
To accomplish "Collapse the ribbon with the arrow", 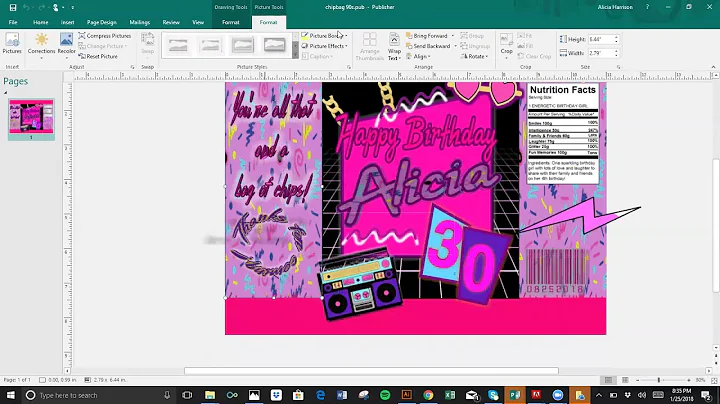I will 713,67.
